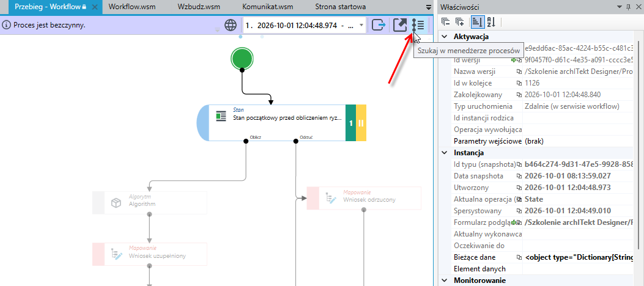Click the small icon beside Utworzony value

click(519, 188)
